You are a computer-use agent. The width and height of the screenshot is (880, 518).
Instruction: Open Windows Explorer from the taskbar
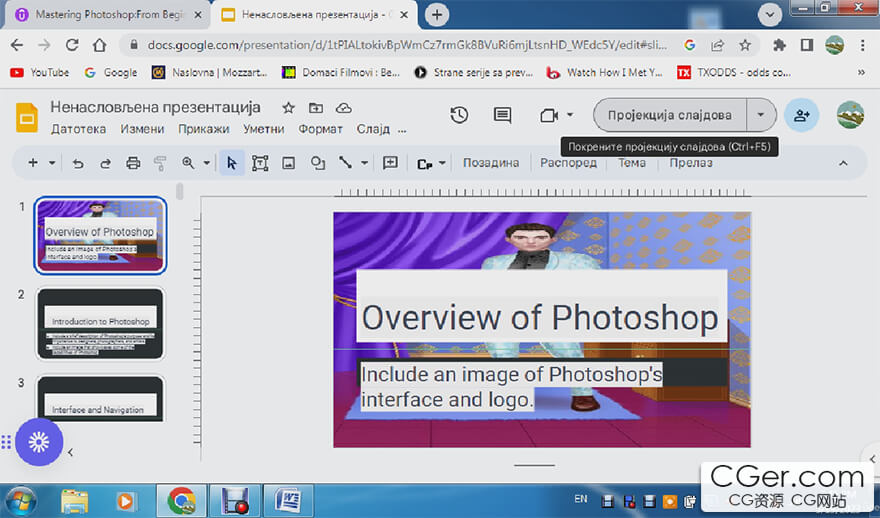75,501
